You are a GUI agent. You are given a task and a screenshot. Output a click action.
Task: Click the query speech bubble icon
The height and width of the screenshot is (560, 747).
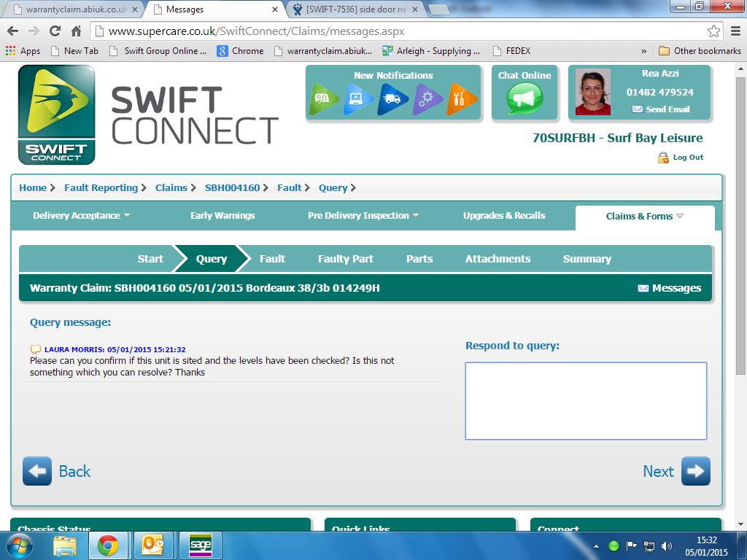tap(36, 349)
